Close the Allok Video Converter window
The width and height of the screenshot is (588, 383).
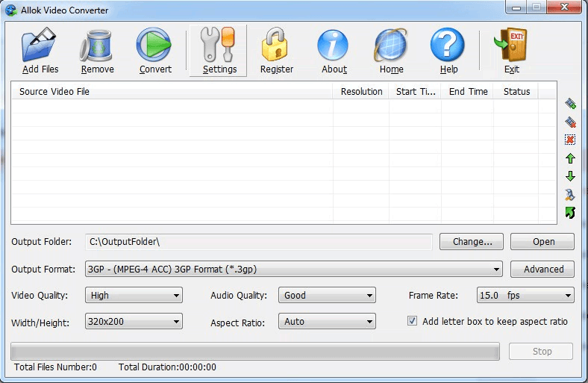[564, 7]
